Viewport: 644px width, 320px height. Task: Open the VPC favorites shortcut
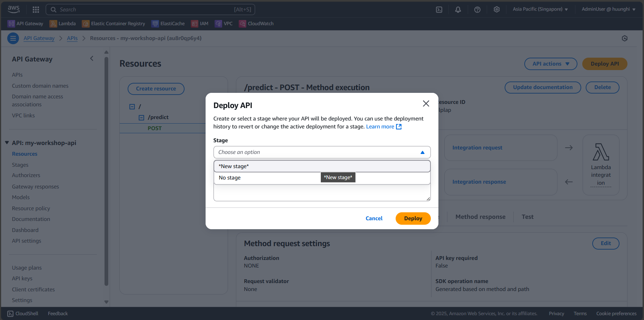pyautogui.click(x=224, y=23)
